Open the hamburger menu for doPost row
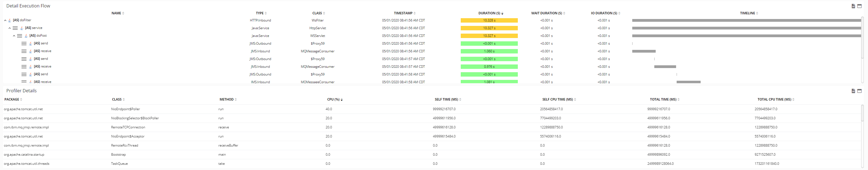 [x=20, y=36]
